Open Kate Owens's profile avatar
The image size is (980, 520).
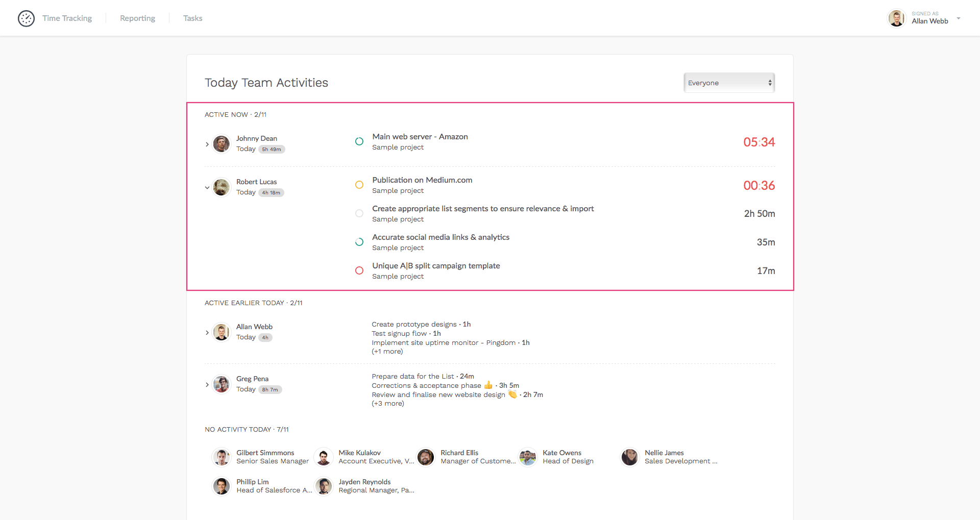click(527, 457)
